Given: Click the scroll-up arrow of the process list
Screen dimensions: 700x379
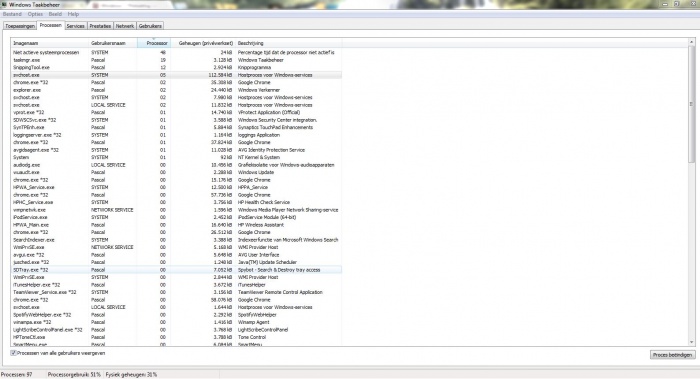Looking at the screenshot, I should click(692, 42).
